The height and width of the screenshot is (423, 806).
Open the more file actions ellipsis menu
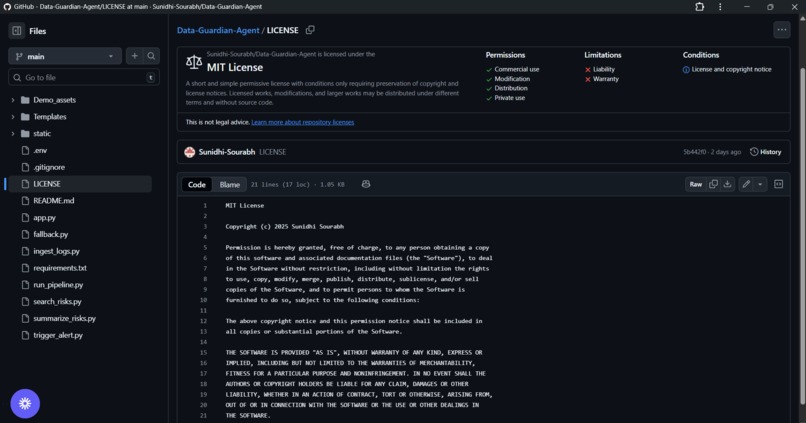(x=781, y=30)
